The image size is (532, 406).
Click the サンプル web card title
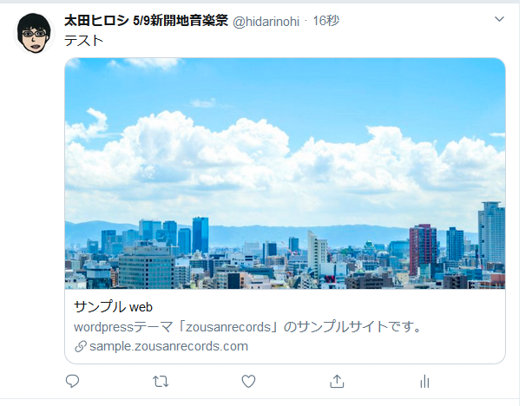click(114, 307)
